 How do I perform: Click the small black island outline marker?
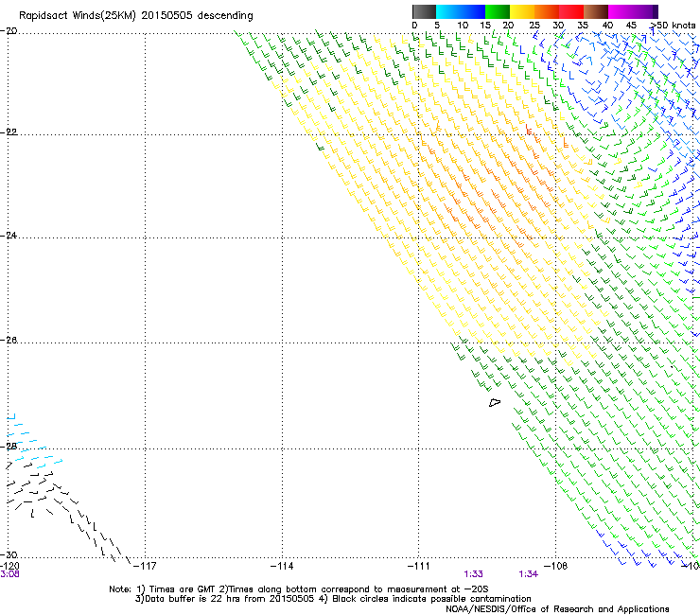click(495, 403)
